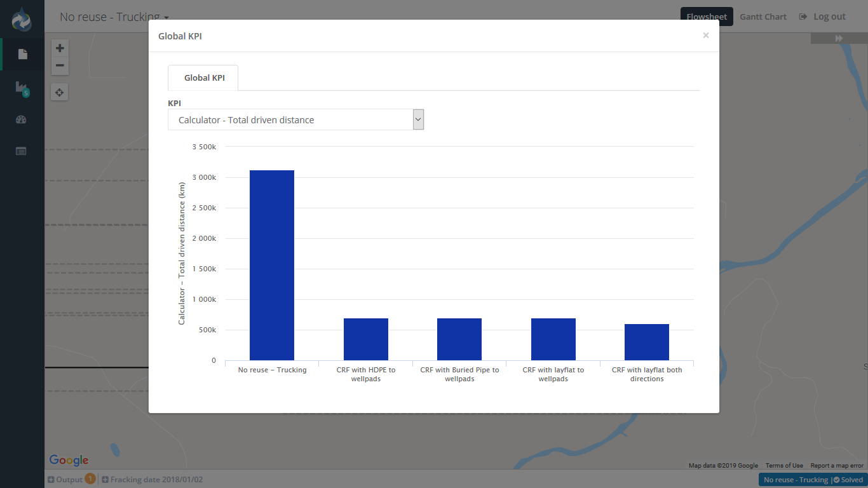This screenshot has width=868, height=488.
Task: Open the dashboard gauge sidebar icon
Action: coord(22,119)
